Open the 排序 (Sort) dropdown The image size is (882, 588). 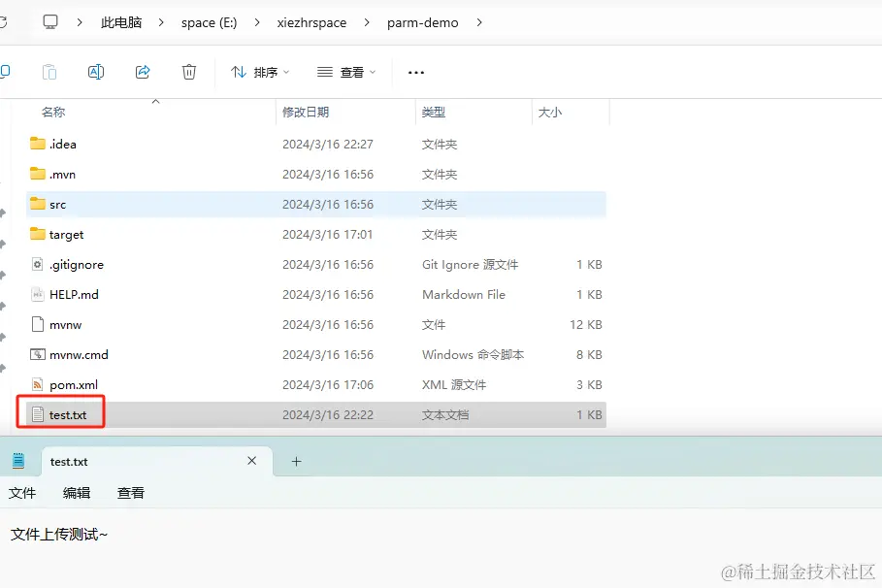coord(259,72)
